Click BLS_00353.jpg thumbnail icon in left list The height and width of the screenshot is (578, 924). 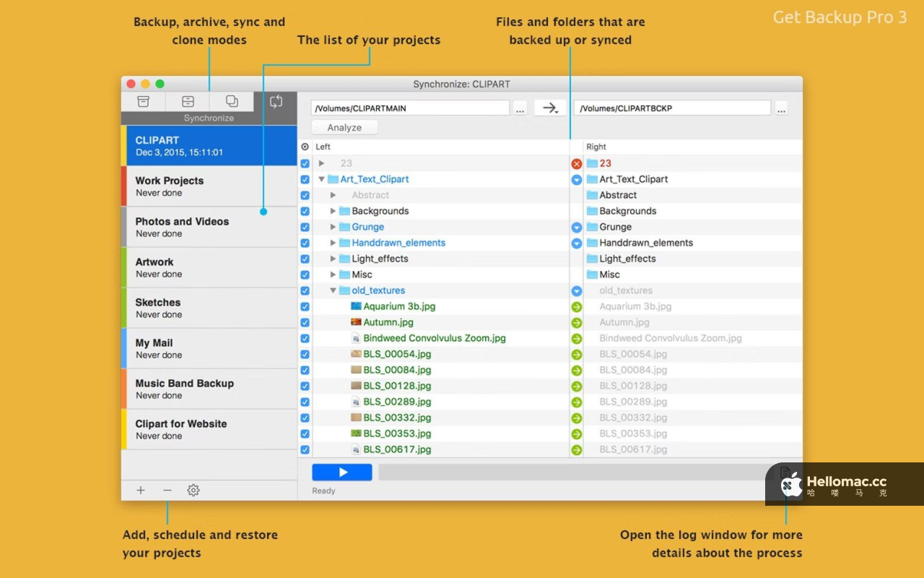pos(356,433)
